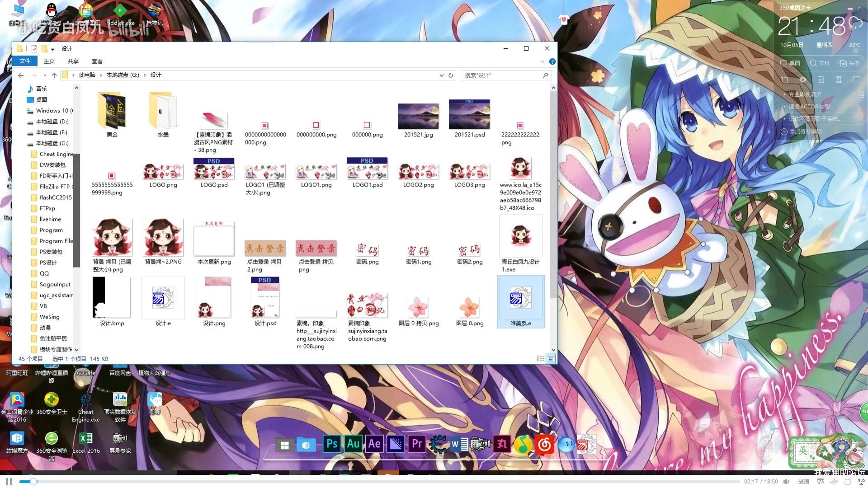The width and height of the screenshot is (868, 488).
Task: Launch After Effects from the dock
Action: [x=374, y=444]
